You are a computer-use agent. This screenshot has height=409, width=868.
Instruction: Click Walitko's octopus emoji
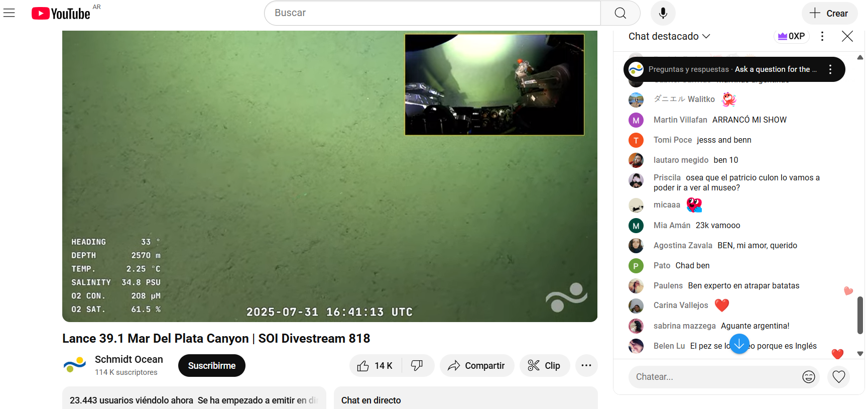(729, 99)
